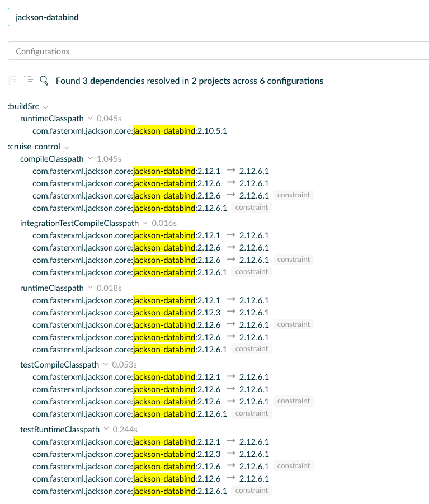Collapse the testCompileClasspath chevron

tap(106, 364)
